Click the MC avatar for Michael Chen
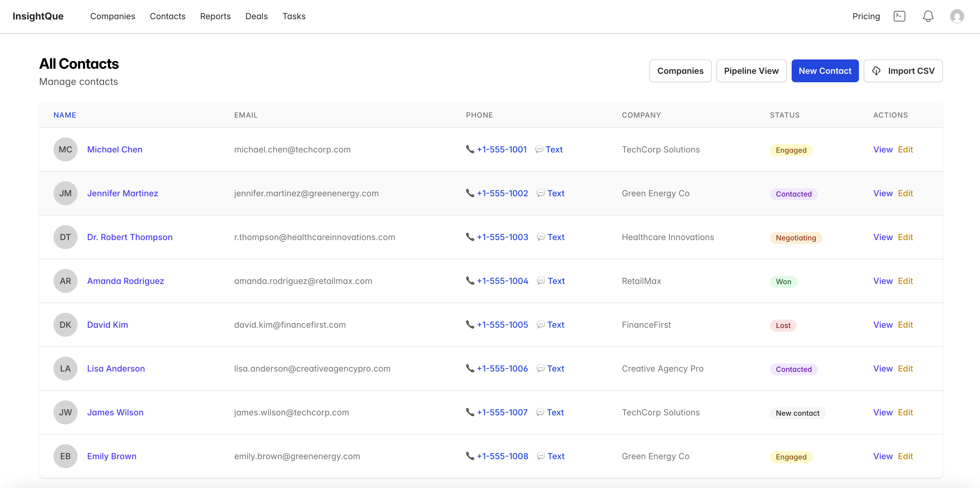The image size is (980, 488). tap(65, 149)
